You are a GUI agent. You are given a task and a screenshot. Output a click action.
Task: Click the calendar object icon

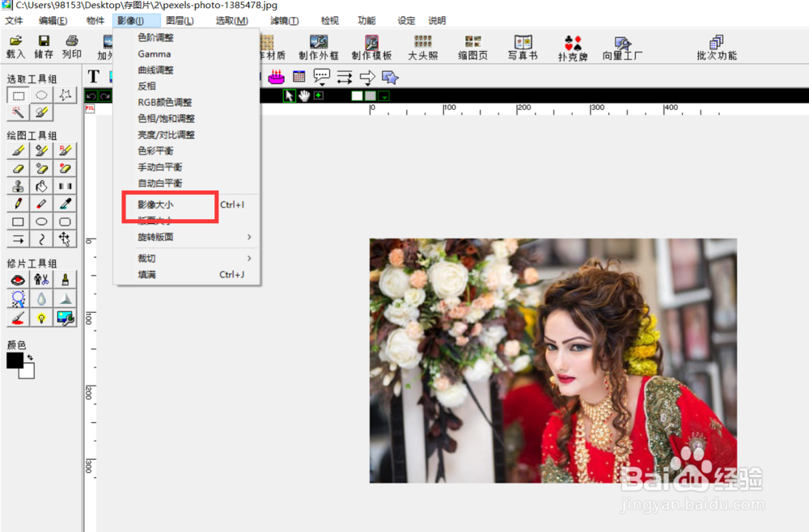tap(299, 78)
